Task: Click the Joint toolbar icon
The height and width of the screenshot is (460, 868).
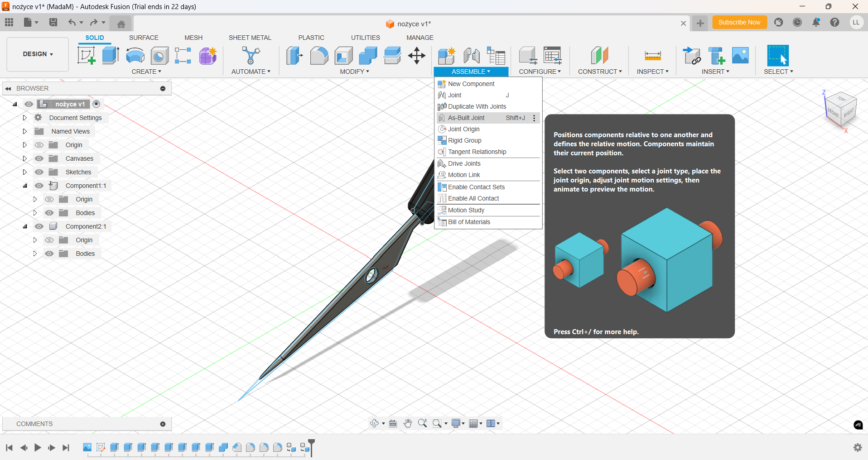Action: (x=472, y=56)
